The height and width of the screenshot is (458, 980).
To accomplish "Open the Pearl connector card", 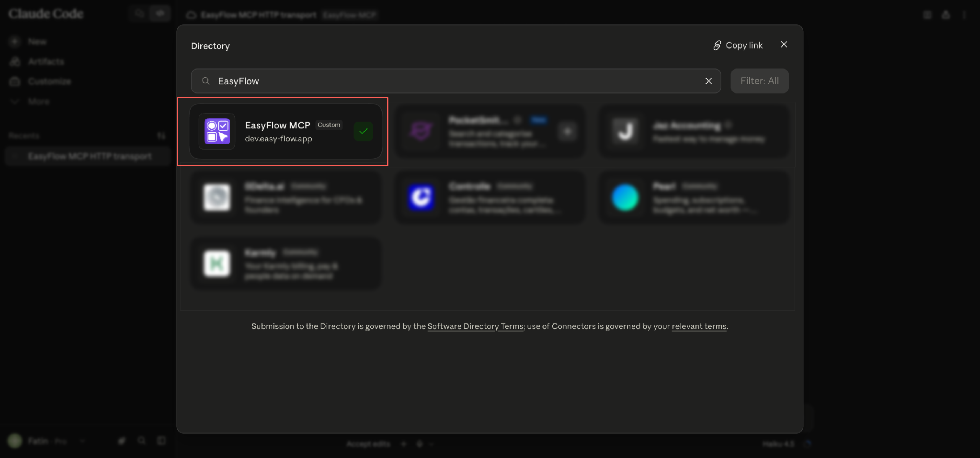I will pyautogui.click(x=694, y=197).
